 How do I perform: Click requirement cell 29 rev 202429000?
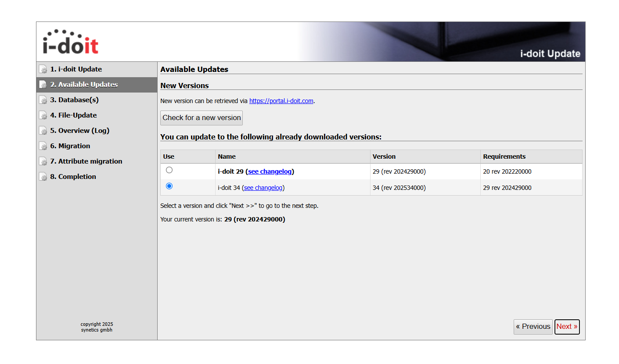(507, 188)
